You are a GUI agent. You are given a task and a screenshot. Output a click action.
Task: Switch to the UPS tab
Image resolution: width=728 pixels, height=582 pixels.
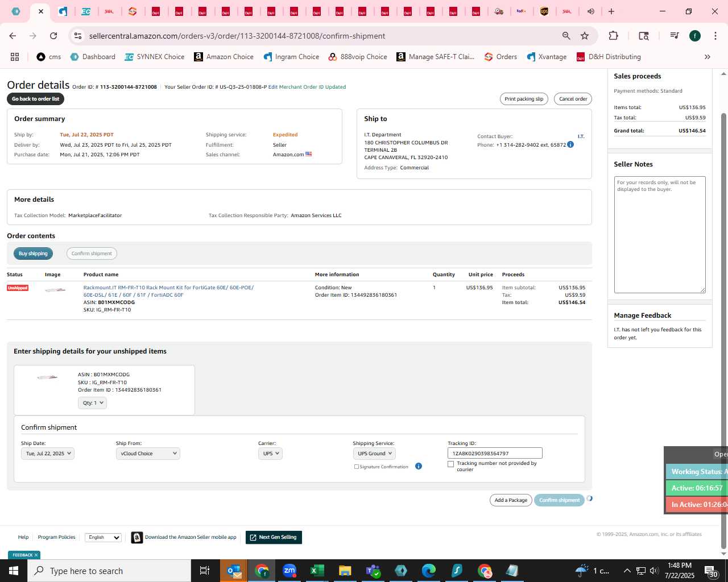pos(544,11)
